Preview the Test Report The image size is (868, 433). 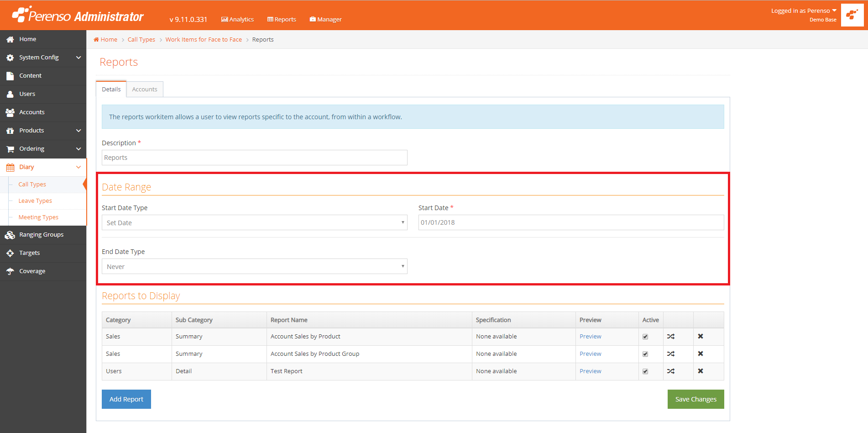pyautogui.click(x=590, y=371)
